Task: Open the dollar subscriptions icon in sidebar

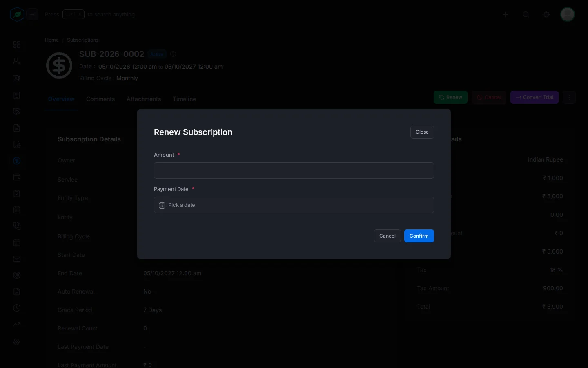Action: (x=17, y=161)
